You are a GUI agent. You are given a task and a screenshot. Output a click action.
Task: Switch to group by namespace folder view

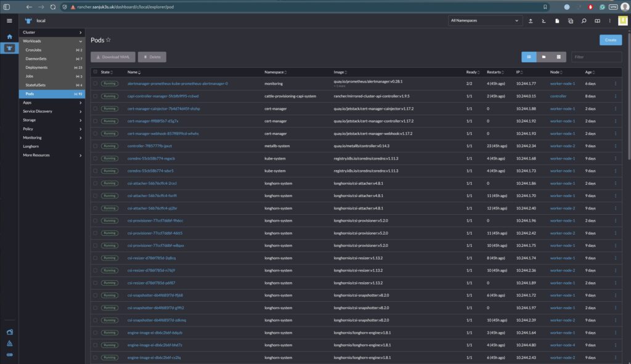[543, 57]
